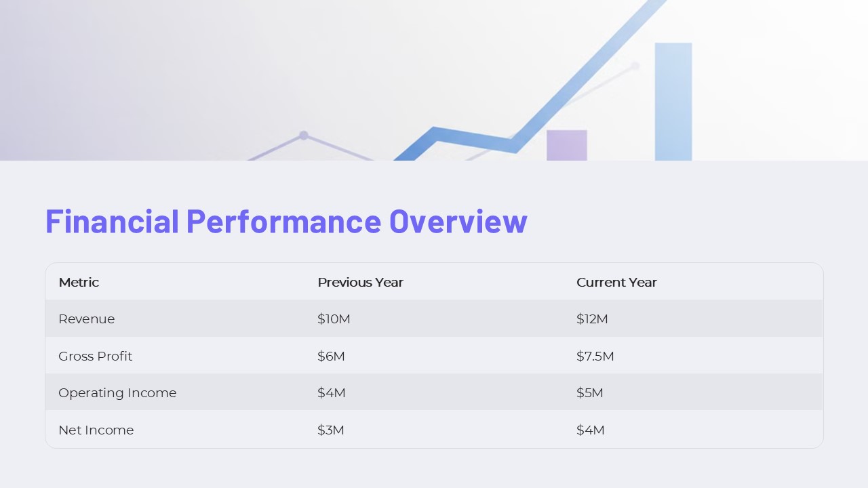This screenshot has height=488, width=868.
Task: Click the Current Year column header
Action: point(616,282)
